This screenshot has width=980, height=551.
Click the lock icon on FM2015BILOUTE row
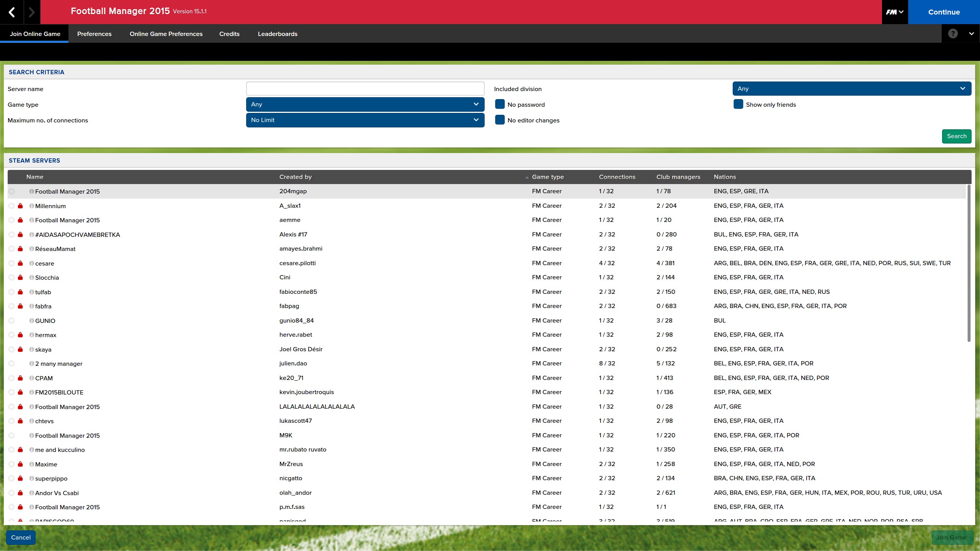pyautogui.click(x=20, y=392)
